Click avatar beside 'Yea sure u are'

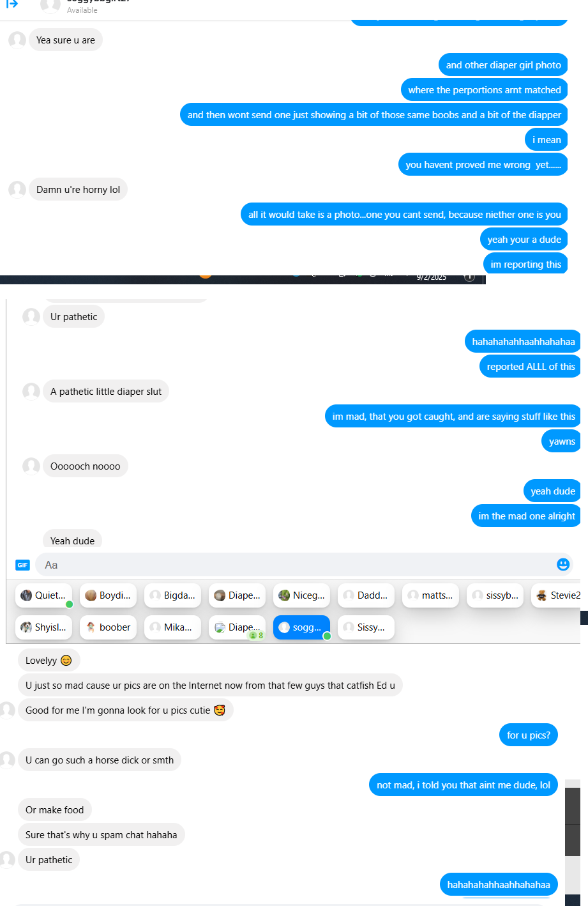pos(17,40)
